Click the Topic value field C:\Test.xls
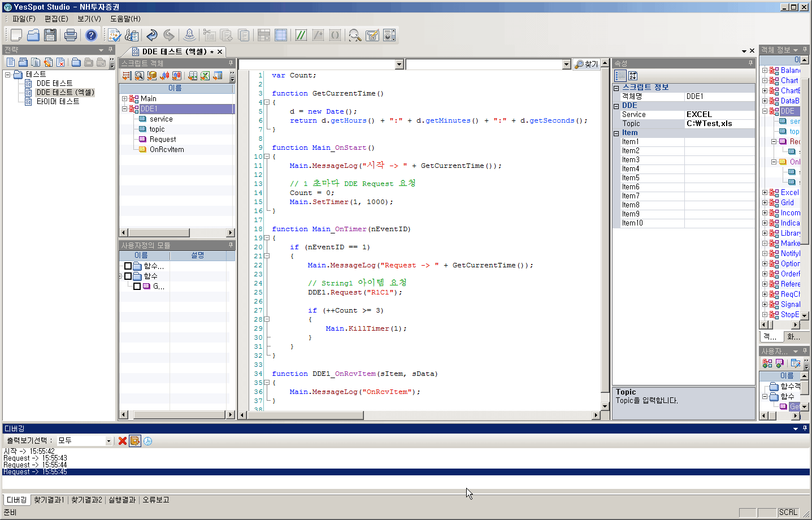This screenshot has height=520, width=812. pos(719,124)
